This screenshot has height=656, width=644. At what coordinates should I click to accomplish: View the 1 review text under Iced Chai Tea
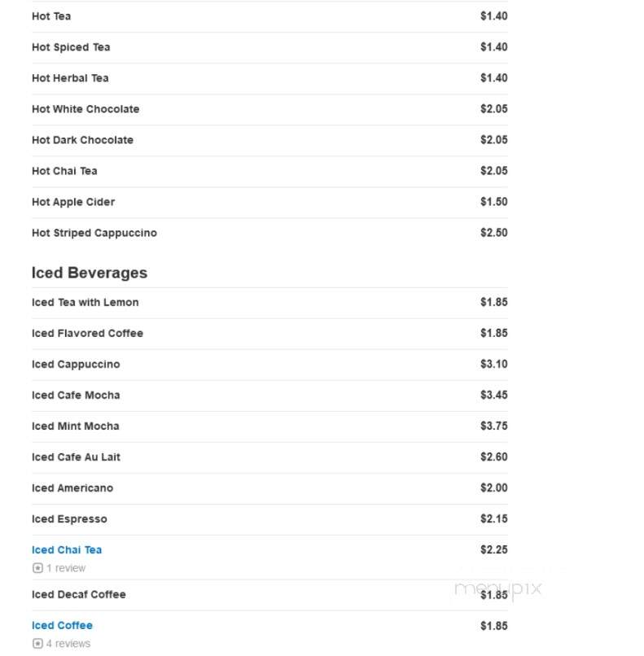[x=66, y=568]
